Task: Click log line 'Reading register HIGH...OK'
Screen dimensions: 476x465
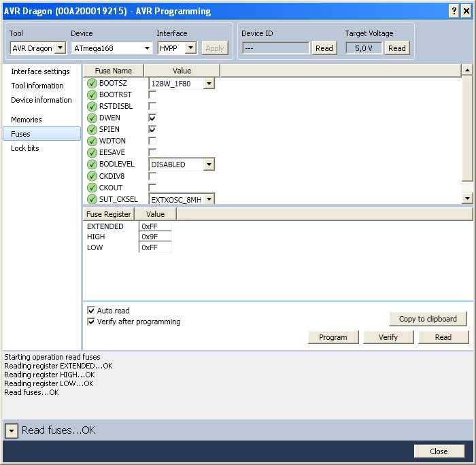Action: pos(50,375)
